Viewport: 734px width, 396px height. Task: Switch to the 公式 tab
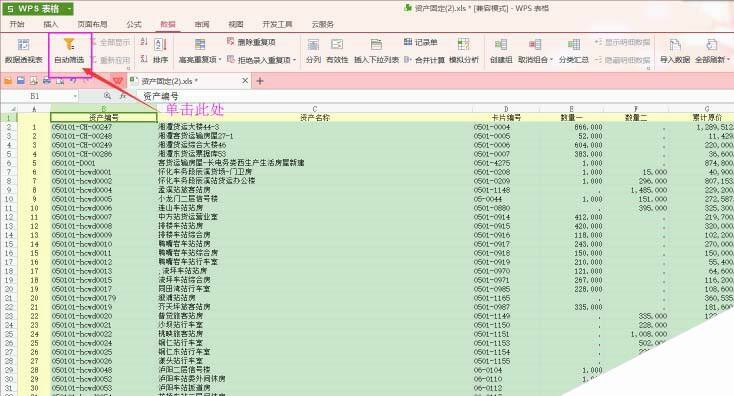133,24
